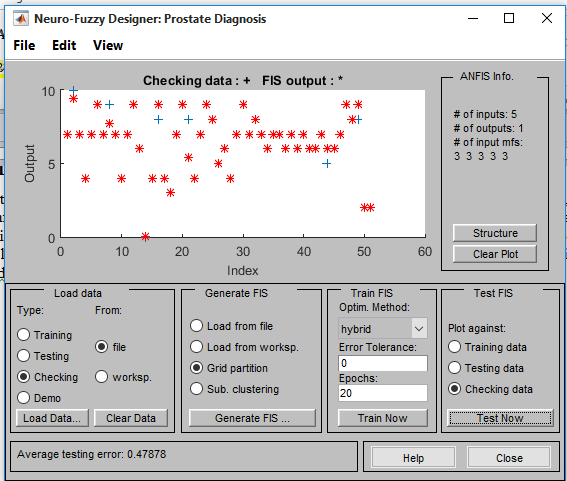
Task: Open the Edit menu
Action: tap(64, 45)
